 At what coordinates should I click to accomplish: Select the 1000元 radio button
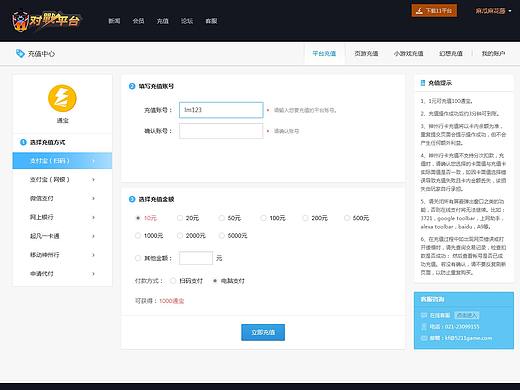pyautogui.click(x=138, y=236)
